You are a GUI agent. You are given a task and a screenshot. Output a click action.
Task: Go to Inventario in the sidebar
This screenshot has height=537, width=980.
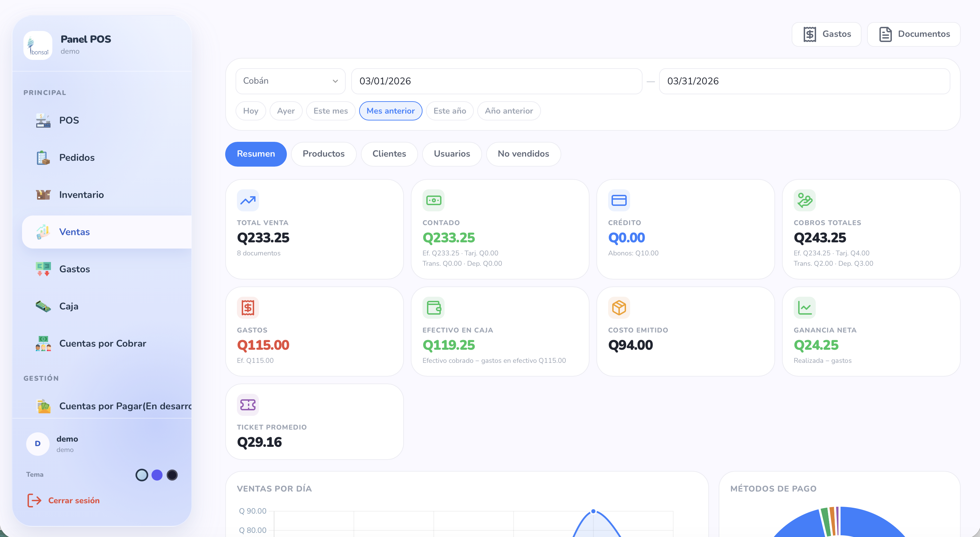click(x=107, y=195)
